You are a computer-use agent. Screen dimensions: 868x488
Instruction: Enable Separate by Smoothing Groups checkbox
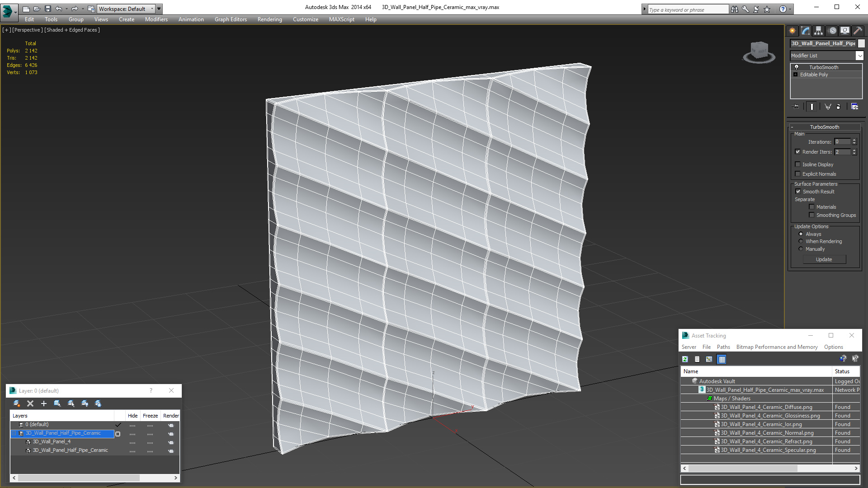[811, 215]
